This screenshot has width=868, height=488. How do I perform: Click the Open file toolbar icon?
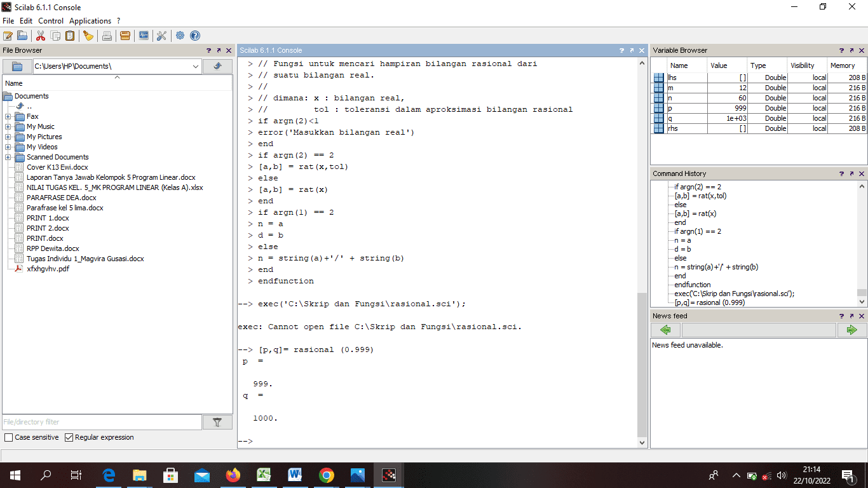coord(22,36)
